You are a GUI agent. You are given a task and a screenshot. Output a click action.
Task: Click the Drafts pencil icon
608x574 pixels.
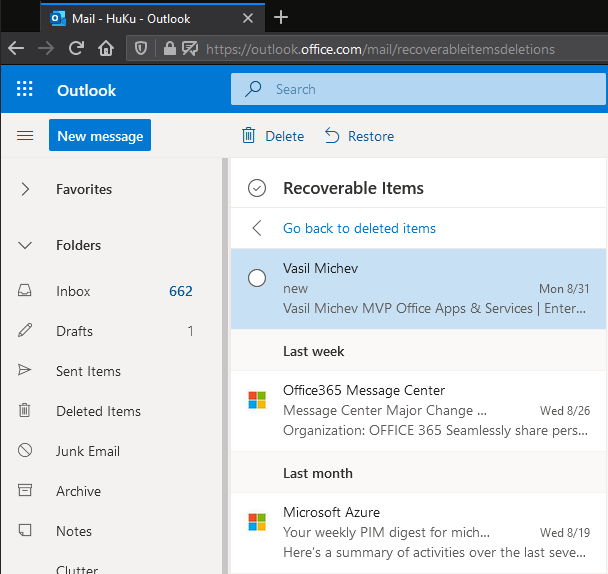(25, 330)
